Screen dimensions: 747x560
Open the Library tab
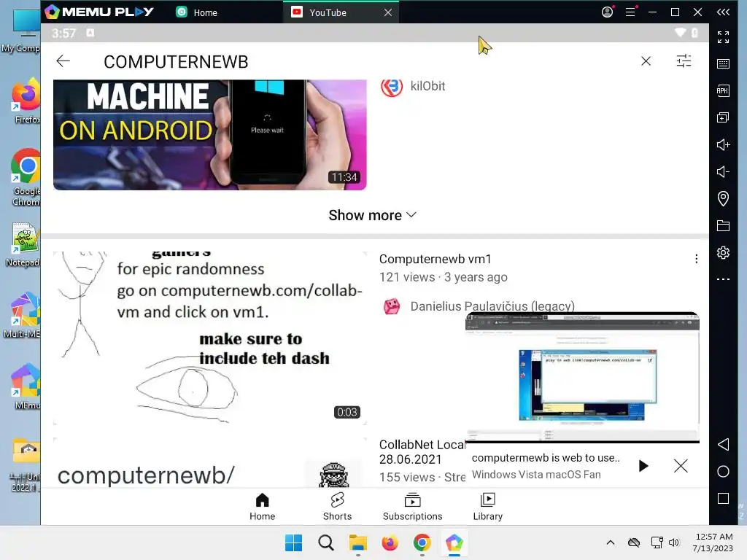click(x=488, y=507)
